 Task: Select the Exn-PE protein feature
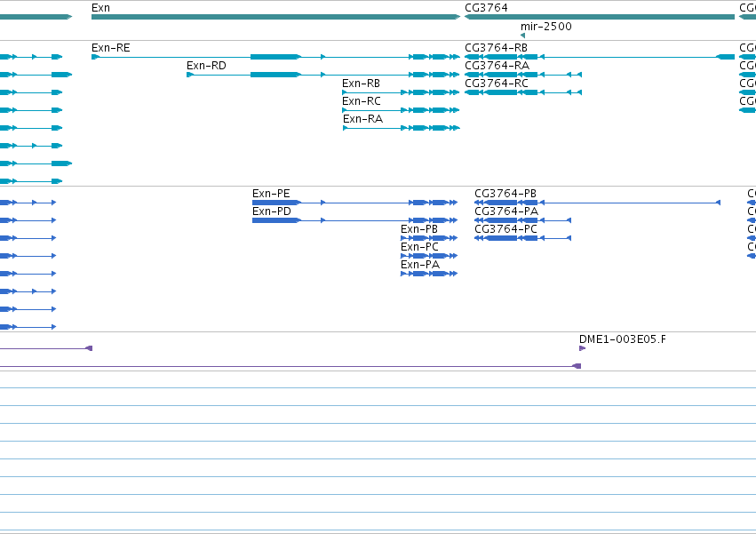coord(354,203)
